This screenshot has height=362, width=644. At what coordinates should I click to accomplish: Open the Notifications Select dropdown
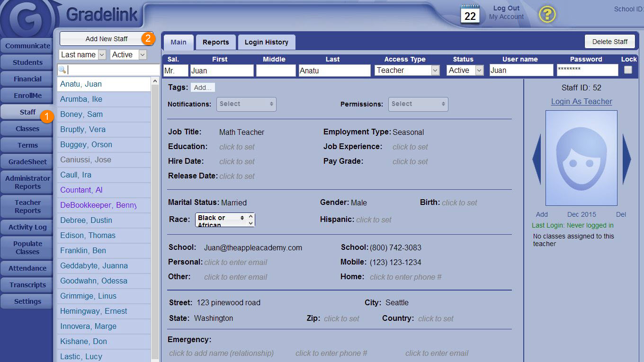(x=246, y=104)
